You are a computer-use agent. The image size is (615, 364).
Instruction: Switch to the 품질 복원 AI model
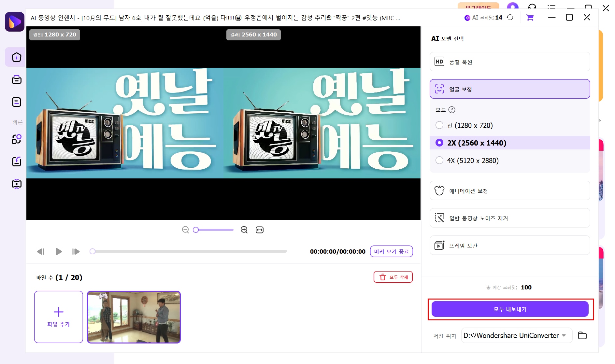(509, 62)
